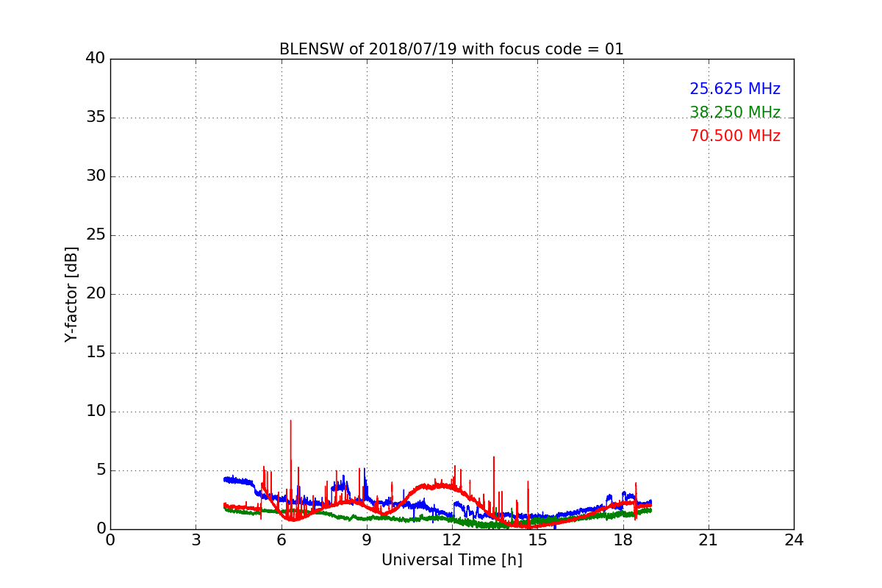Click the y-axis tick label "40"

point(96,59)
